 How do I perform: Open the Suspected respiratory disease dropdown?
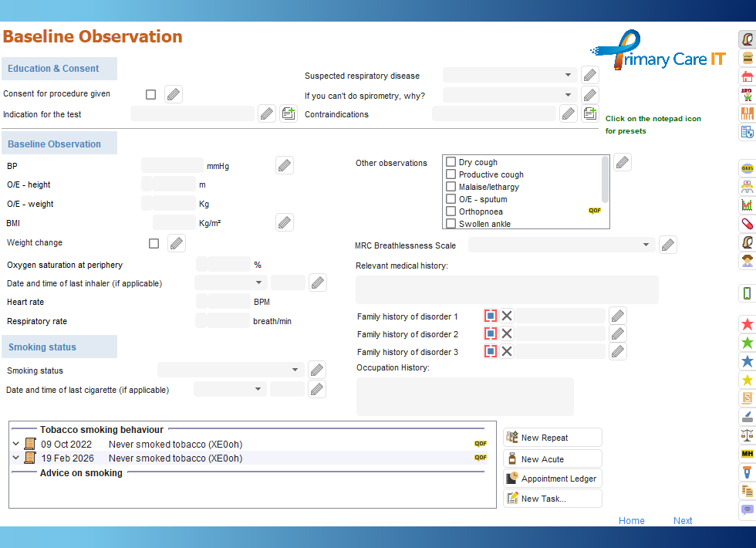(x=510, y=75)
